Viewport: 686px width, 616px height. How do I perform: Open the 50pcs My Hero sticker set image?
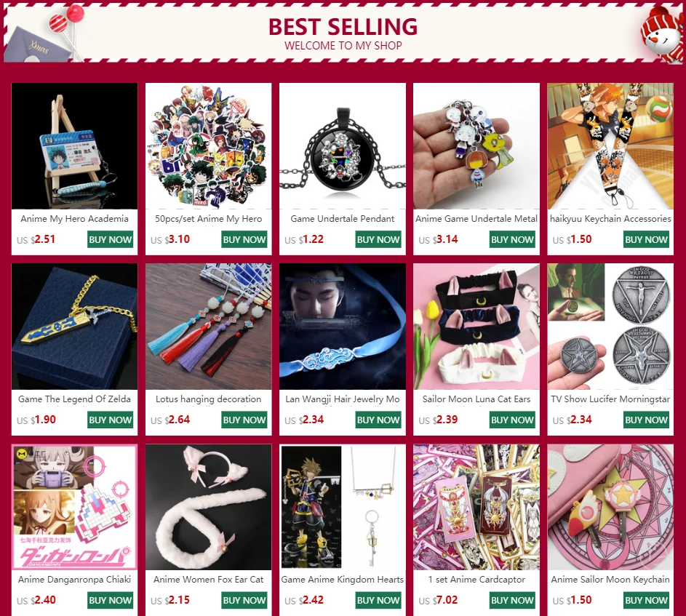tap(208, 146)
